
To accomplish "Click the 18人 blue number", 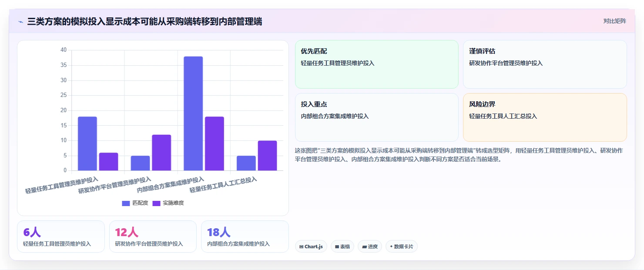I will pos(219,232).
